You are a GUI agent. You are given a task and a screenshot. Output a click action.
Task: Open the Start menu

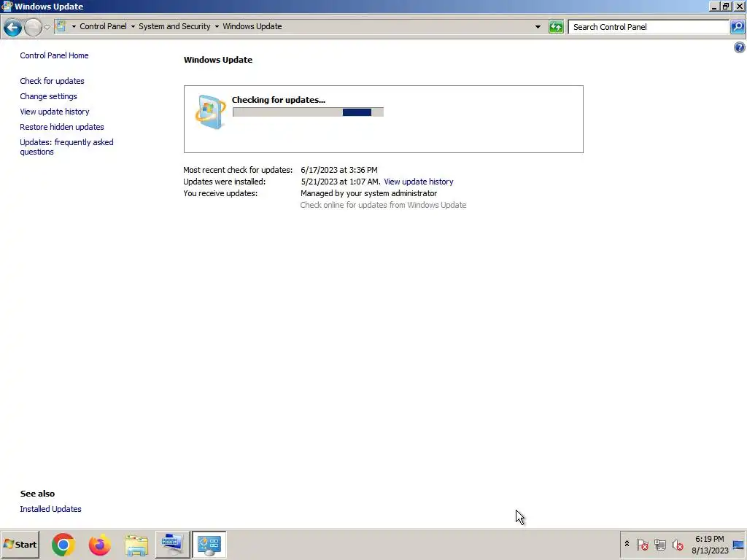[20, 544]
